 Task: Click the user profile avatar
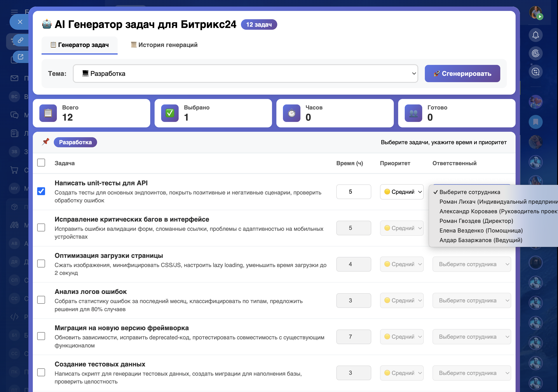[x=535, y=12]
